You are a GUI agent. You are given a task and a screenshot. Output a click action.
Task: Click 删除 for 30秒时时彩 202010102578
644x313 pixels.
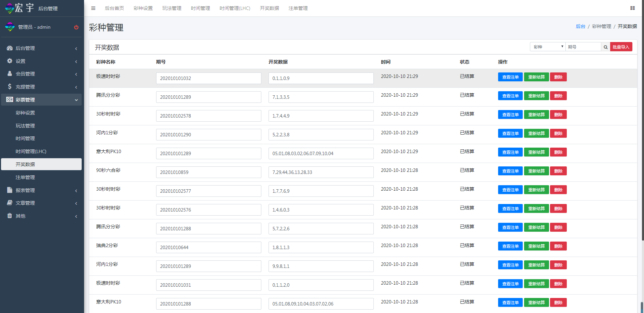click(x=558, y=114)
